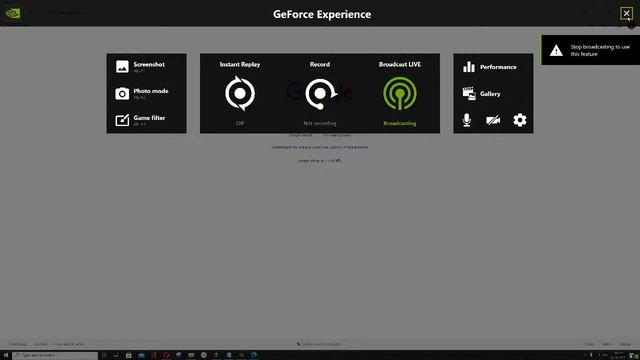Open the Windows Start menu
640x360 pixels.
pyautogui.click(x=6, y=355)
